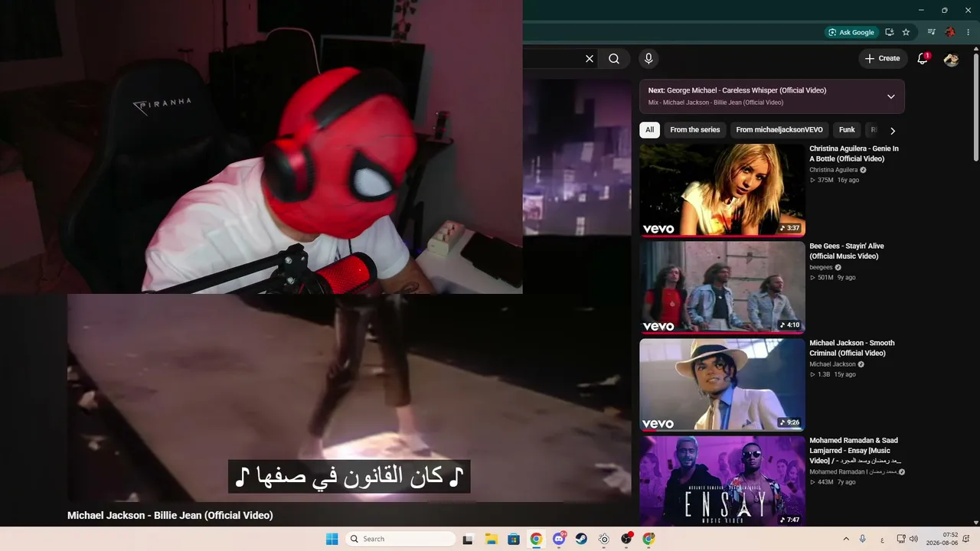
Task: Open YouTube notifications bell
Action: pos(923,59)
